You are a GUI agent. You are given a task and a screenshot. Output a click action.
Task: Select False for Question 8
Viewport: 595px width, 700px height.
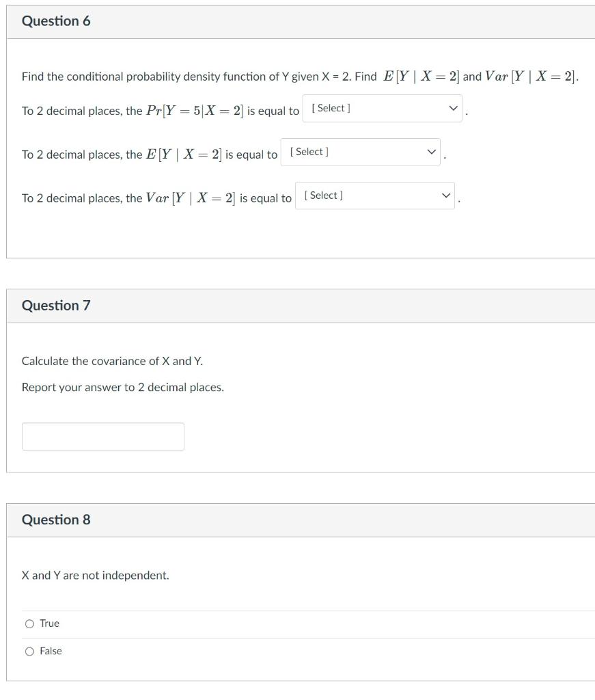tap(29, 651)
